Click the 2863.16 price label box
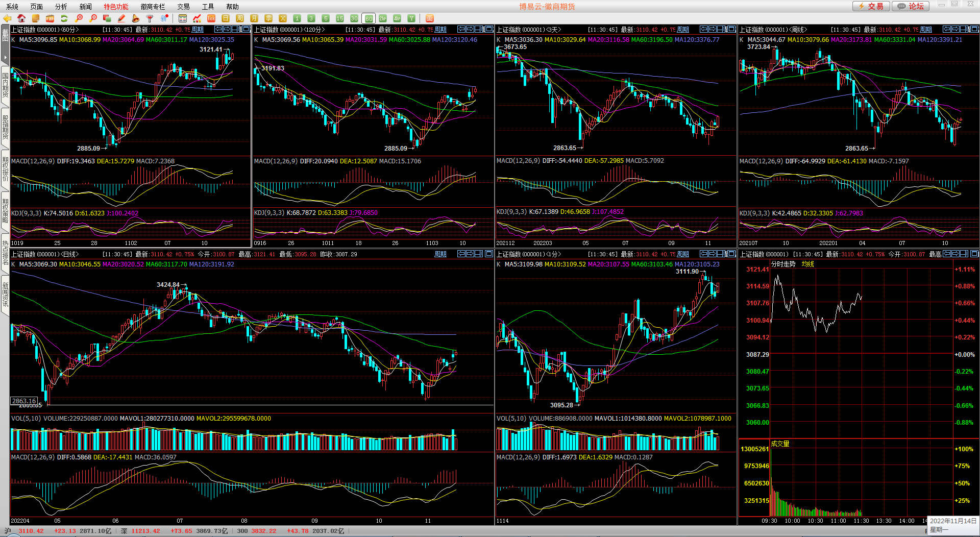 [24, 401]
